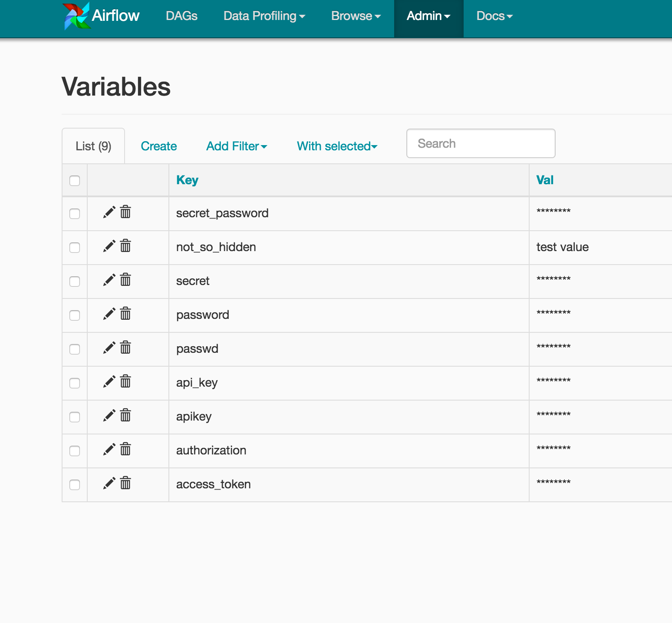Open the Add Filter dropdown
This screenshot has height=623, width=672.
pyautogui.click(x=237, y=146)
